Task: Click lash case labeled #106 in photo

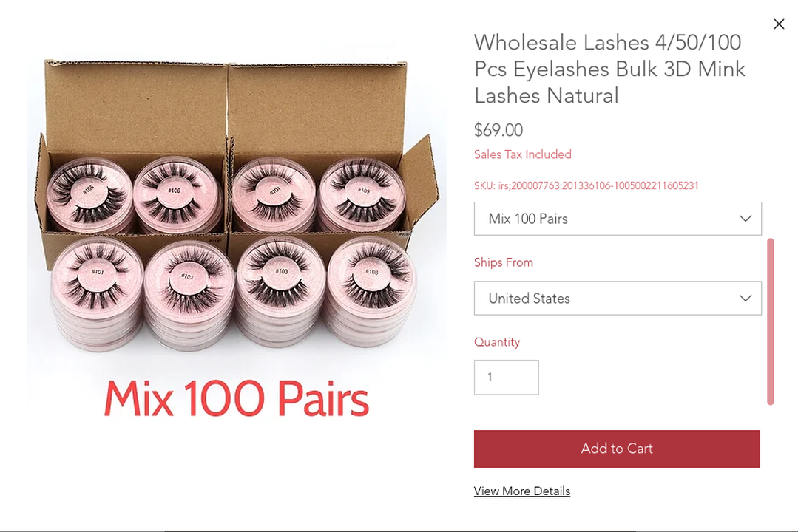Action: click(175, 194)
